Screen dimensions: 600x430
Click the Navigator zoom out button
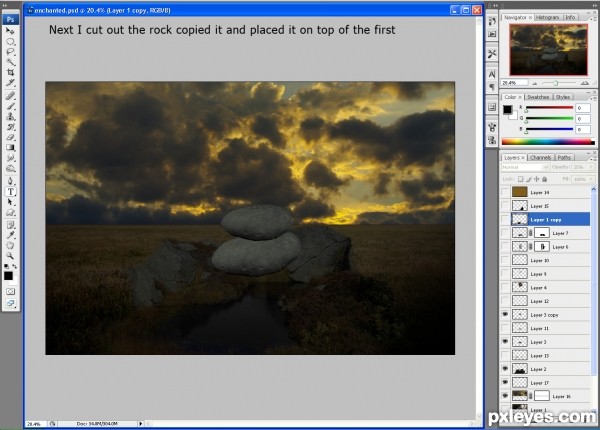pyautogui.click(x=535, y=83)
